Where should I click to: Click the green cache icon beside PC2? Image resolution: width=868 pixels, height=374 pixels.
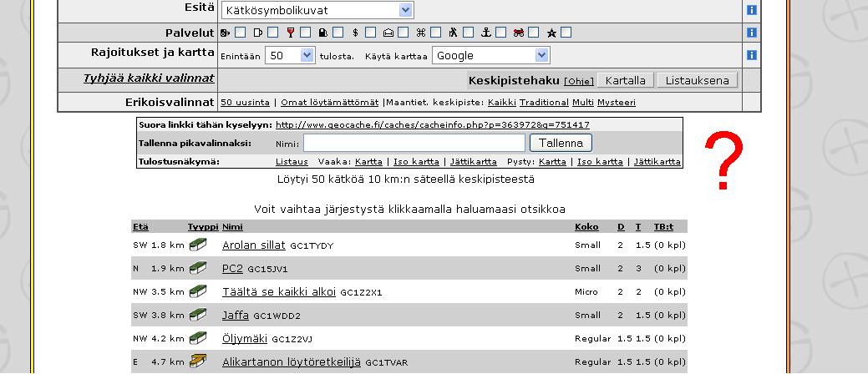(x=198, y=269)
